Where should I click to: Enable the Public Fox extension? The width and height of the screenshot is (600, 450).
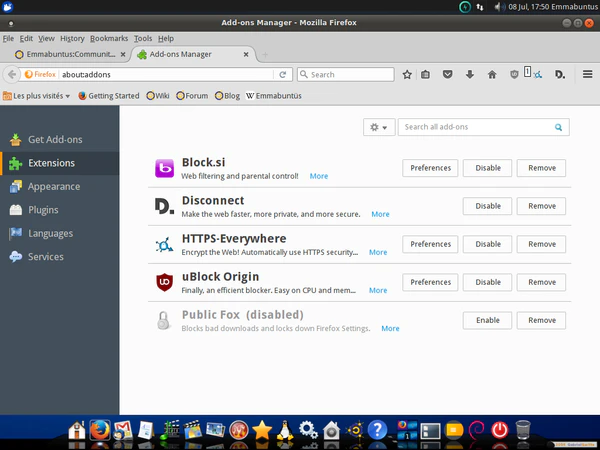(487, 320)
